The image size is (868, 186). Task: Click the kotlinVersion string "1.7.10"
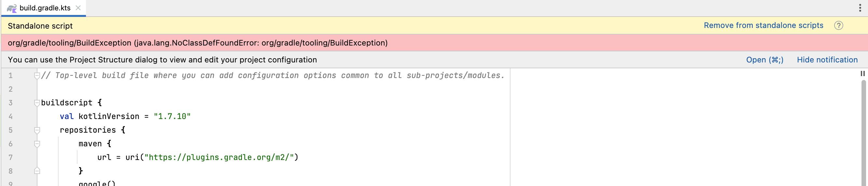tap(172, 116)
